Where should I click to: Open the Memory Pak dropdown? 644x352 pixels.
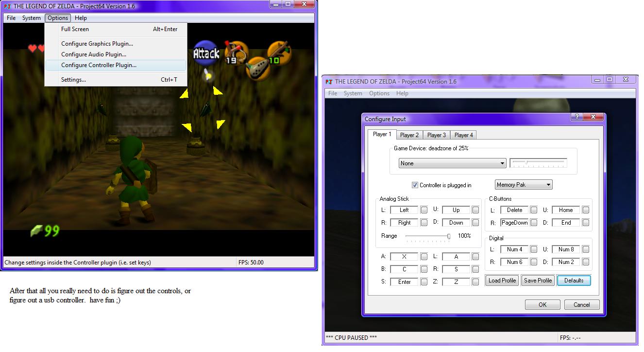[524, 185]
